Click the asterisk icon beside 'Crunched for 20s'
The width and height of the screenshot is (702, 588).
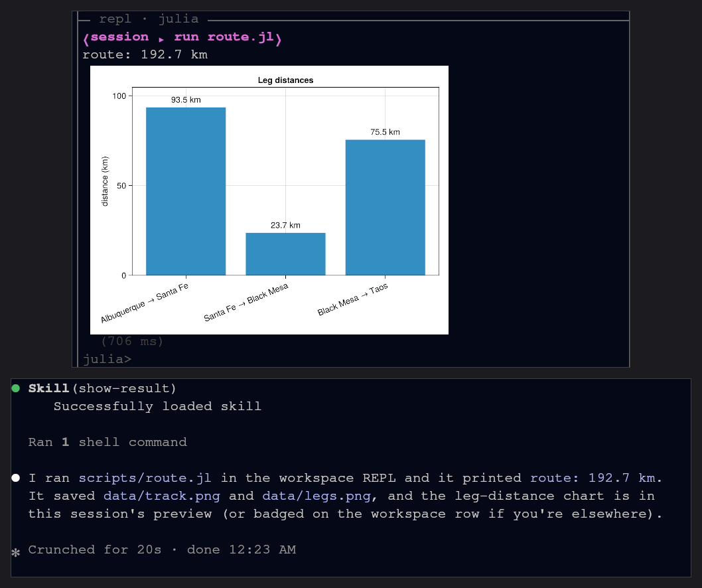click(x=16, y=553)
